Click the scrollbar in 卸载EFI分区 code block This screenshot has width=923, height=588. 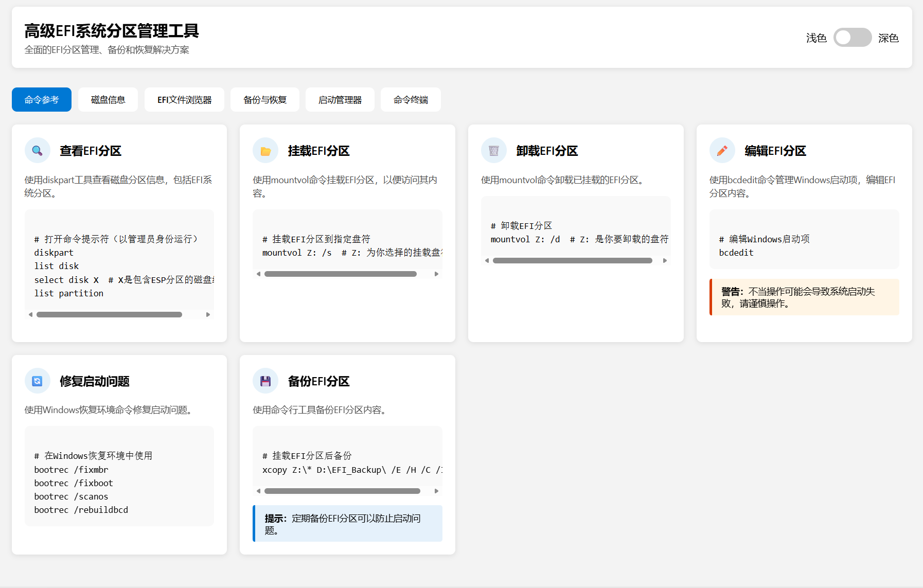[x=573, y=261]
